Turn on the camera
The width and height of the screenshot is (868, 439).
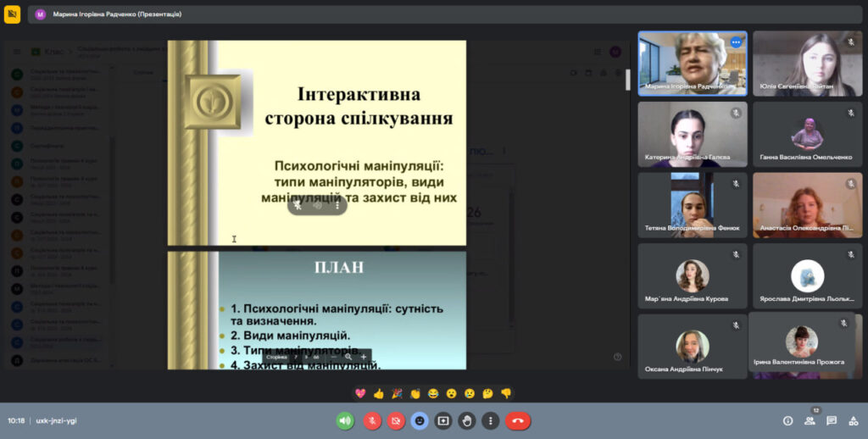[x=395, y=420]
